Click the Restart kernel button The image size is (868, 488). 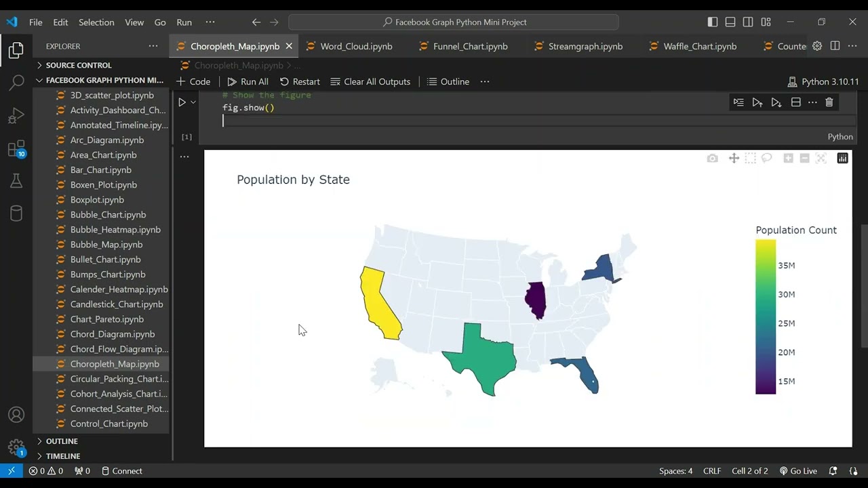tap(300, 81)
